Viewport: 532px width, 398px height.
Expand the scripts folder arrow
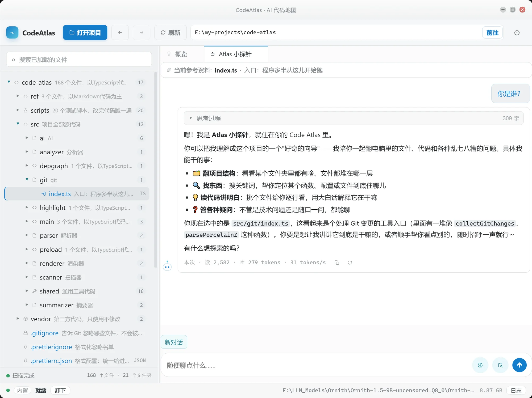pos(18,110)
